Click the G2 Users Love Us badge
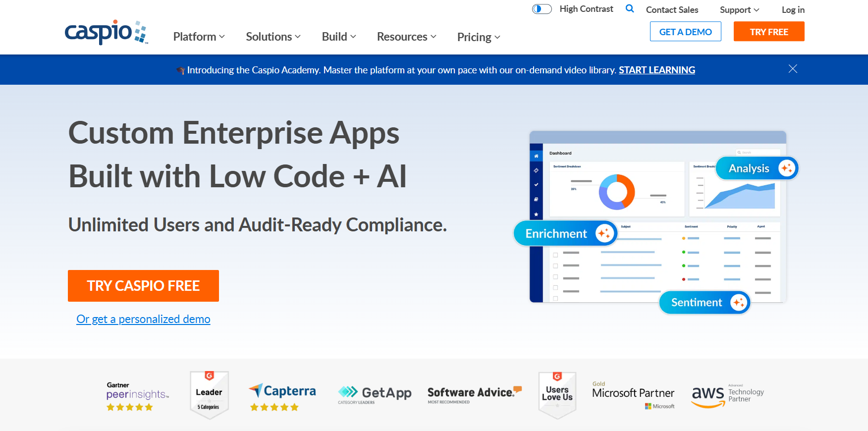The height and width of the screenshot is (431, 868). click(557, 395)
